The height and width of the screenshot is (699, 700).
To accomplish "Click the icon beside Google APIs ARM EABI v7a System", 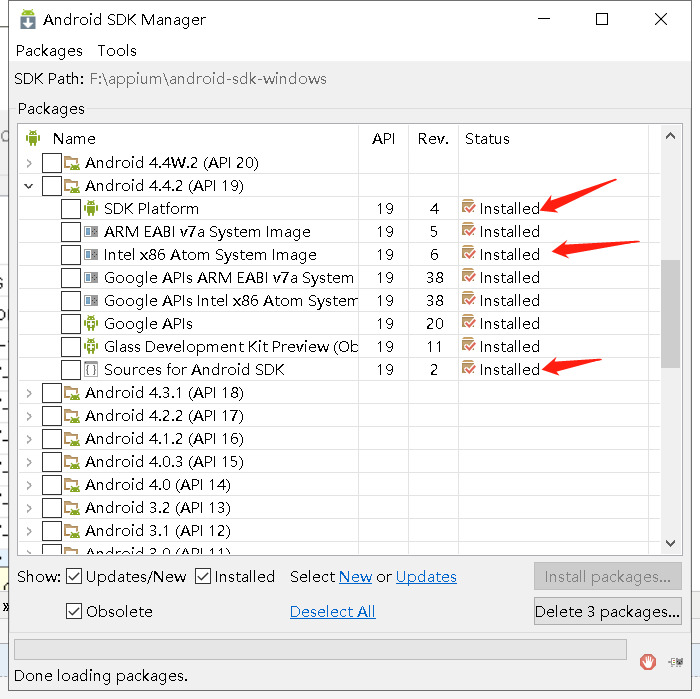I will [91, 278].
